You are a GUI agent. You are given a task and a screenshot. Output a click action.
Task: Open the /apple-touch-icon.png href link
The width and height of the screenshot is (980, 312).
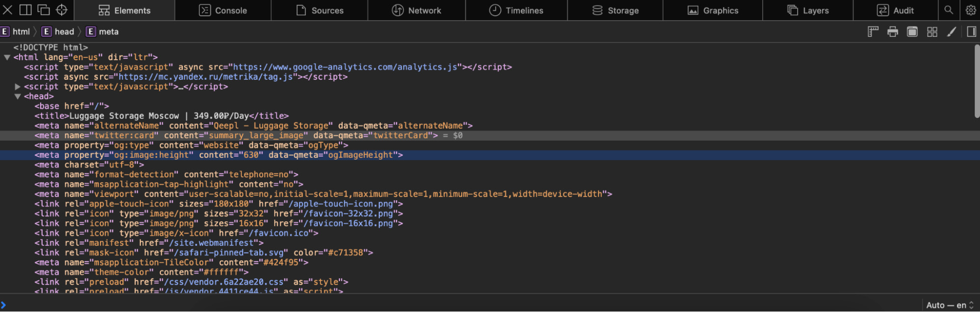(x=341, y=204)
